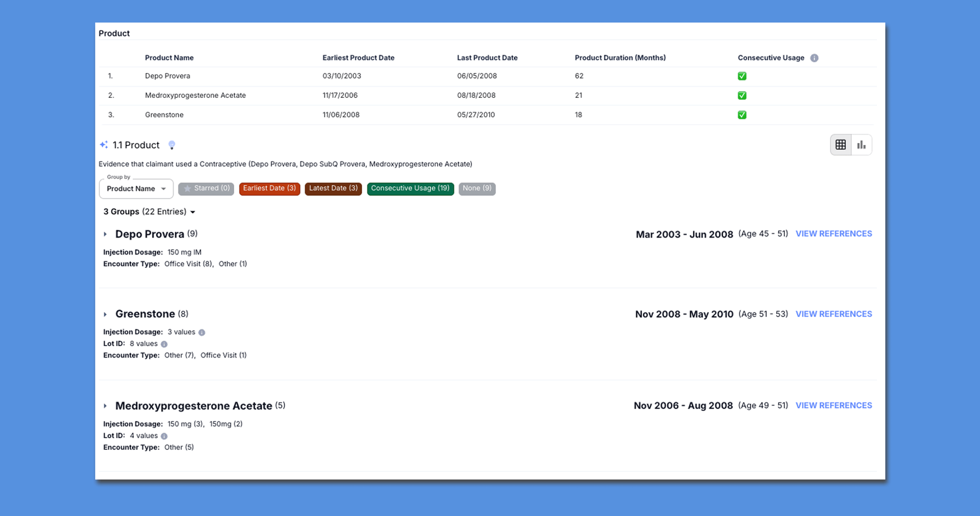
Task: Click Product Duration (Months) column header
Action: tap(620, 58)
